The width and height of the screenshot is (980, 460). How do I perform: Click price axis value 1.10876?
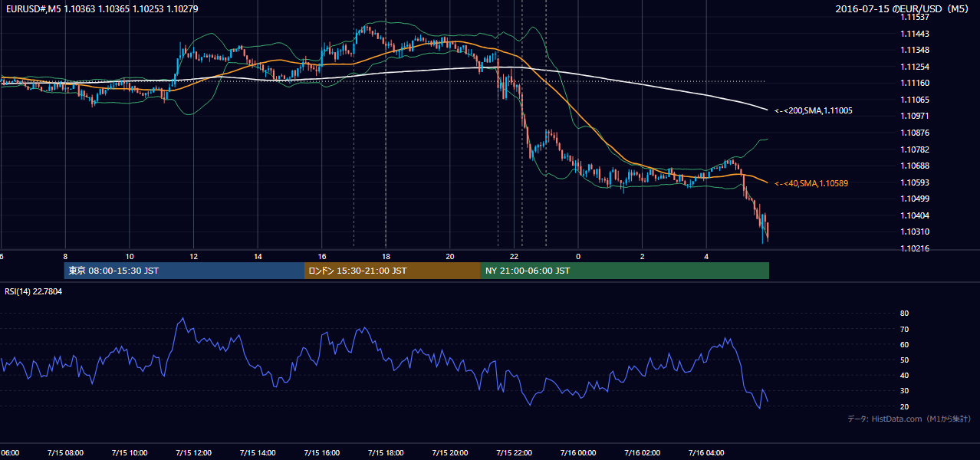click(914, 133)
